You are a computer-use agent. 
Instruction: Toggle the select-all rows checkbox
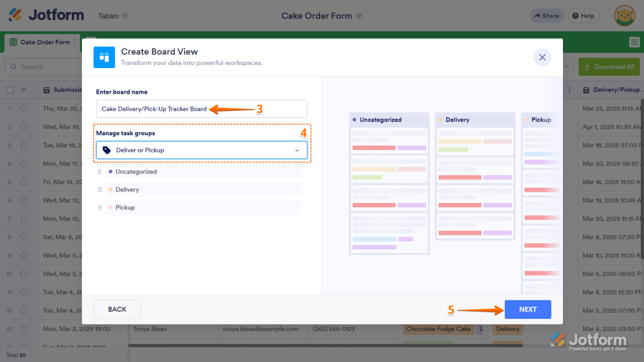(x=10, y=90)
